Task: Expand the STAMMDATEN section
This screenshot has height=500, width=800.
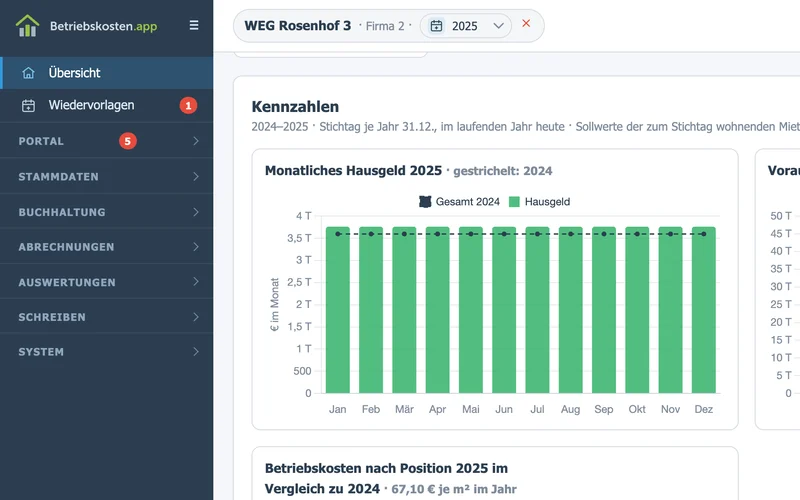Action: coord(107,177)
